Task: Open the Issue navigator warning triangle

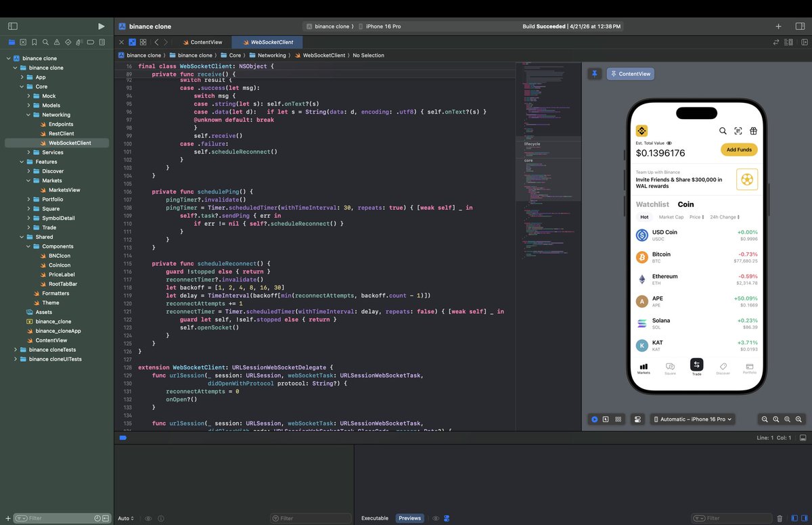Action: (57, 41)
